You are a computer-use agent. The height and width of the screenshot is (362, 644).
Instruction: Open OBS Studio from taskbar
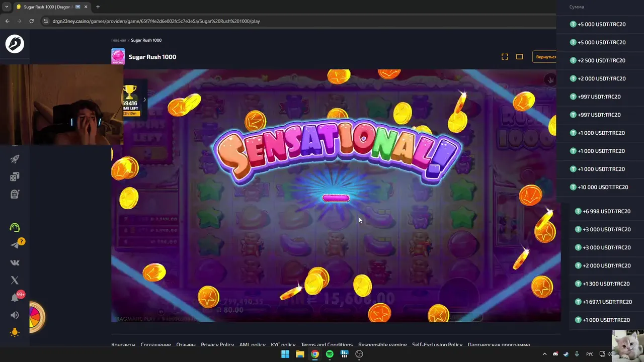pyautogui.click(x=359, y=354)
